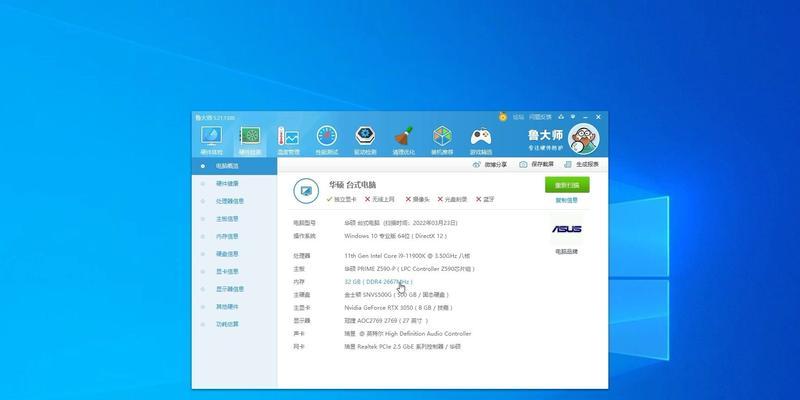This screenshot has height=400, width=800.
Task: Open the 装机推荐 colored cube icon
Action: pos(442,136)
